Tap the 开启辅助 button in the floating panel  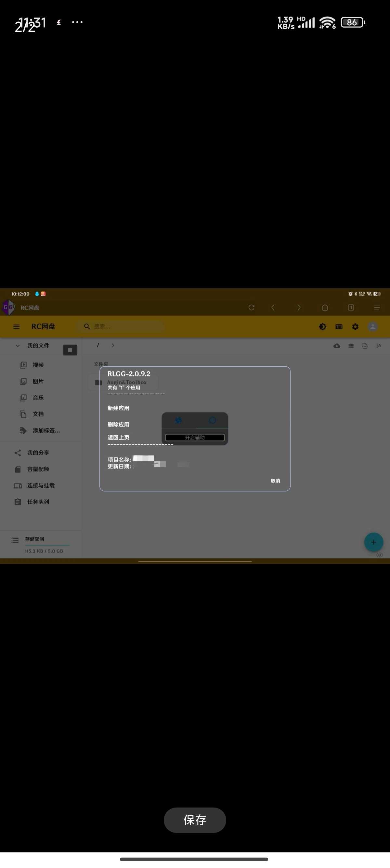tap(195, 437)
